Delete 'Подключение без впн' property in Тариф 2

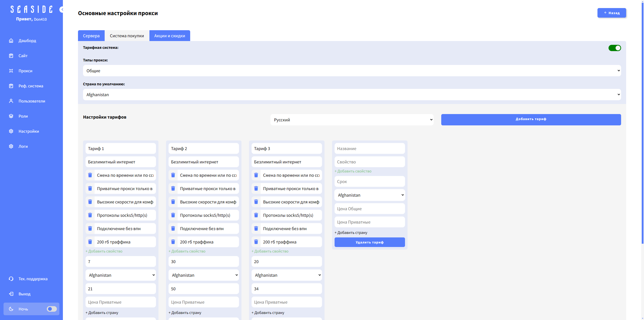click(x=173, y=229)
